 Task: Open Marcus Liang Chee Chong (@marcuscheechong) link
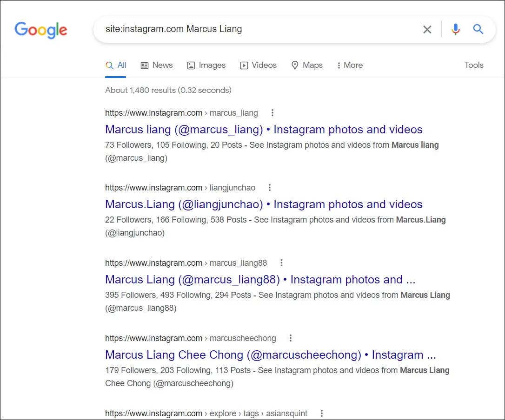(x=271, y=355)
